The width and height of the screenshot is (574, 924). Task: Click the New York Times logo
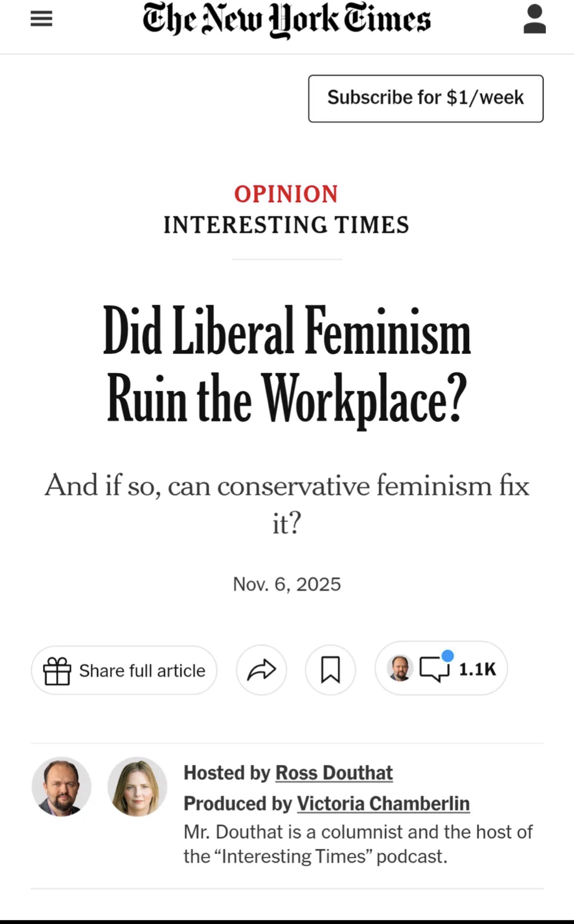(287, 19)
